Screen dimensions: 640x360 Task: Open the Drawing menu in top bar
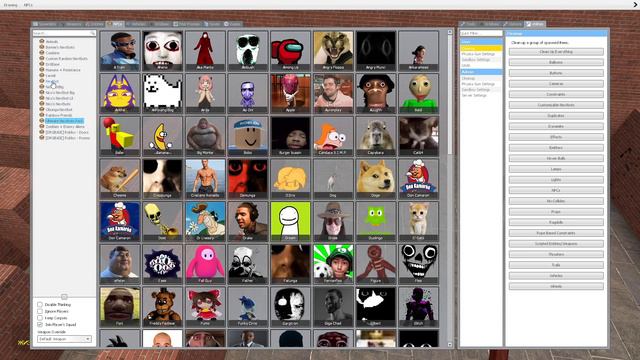point(11,5)
